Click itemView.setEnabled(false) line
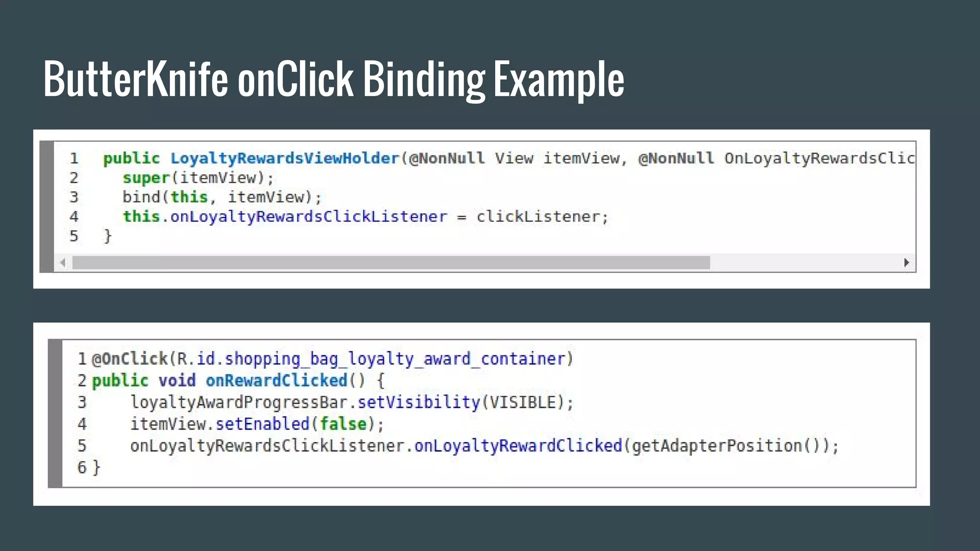This screenshot has height=551, width=980. point(257,424)
